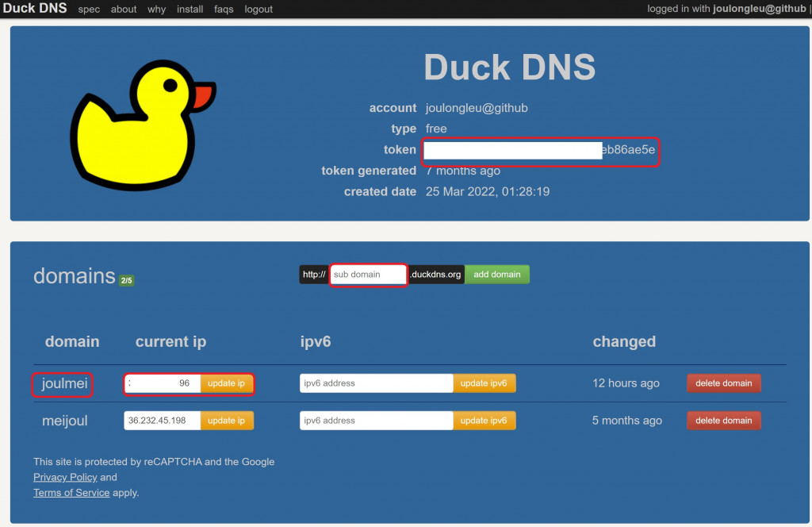The width and height of the screenshot is (812, 527).
Task: Open the why page
Action: [x=156, y=10]
